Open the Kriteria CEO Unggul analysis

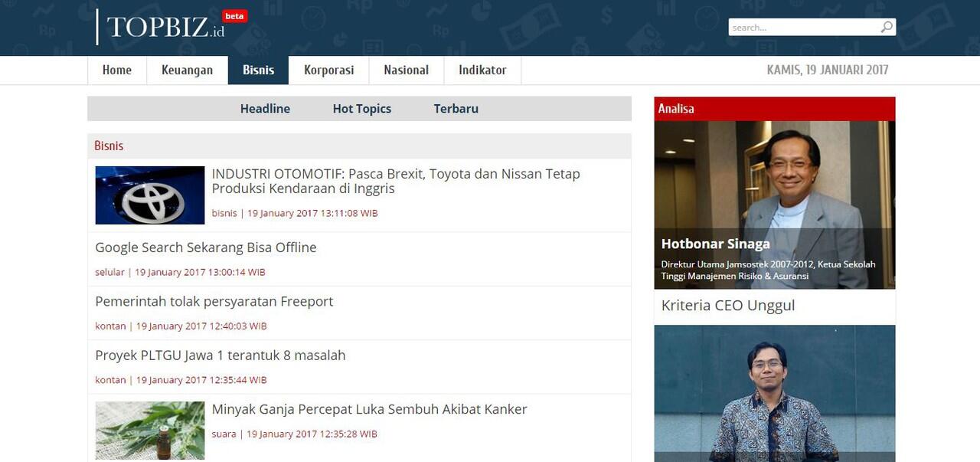point(728,305)
